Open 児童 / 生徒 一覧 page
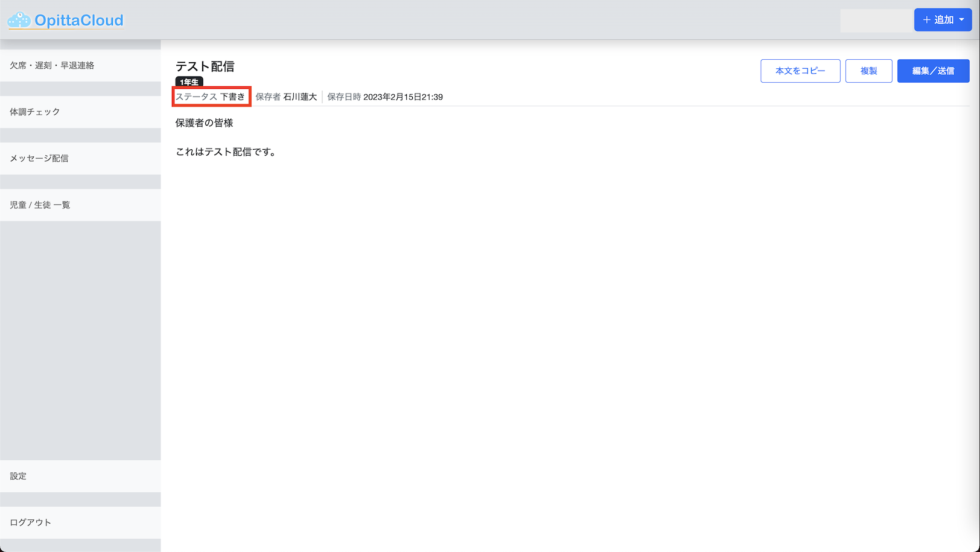The image size is (980, 552). coord(80,205)
